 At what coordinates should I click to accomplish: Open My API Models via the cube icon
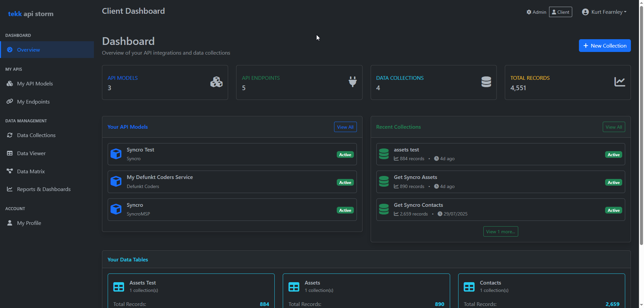click(x=10, y=83)
